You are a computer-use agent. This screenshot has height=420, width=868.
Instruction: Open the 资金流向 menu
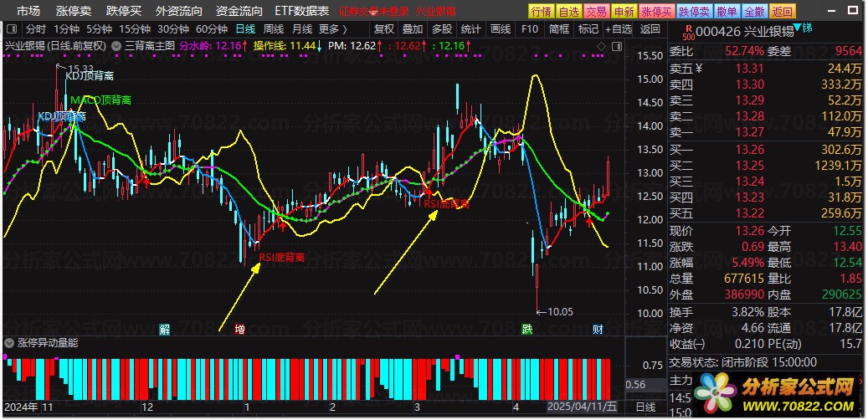239,11
